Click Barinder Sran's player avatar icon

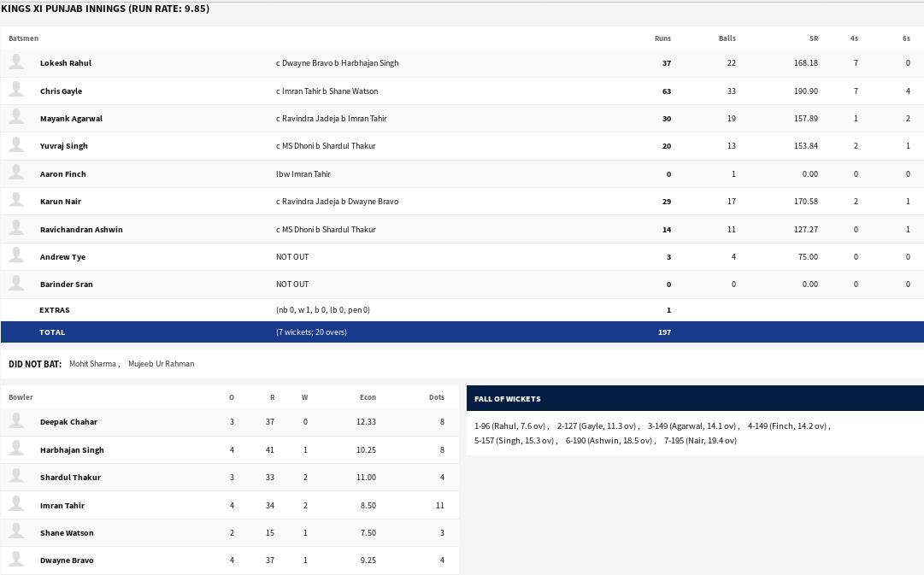point(16,284)
